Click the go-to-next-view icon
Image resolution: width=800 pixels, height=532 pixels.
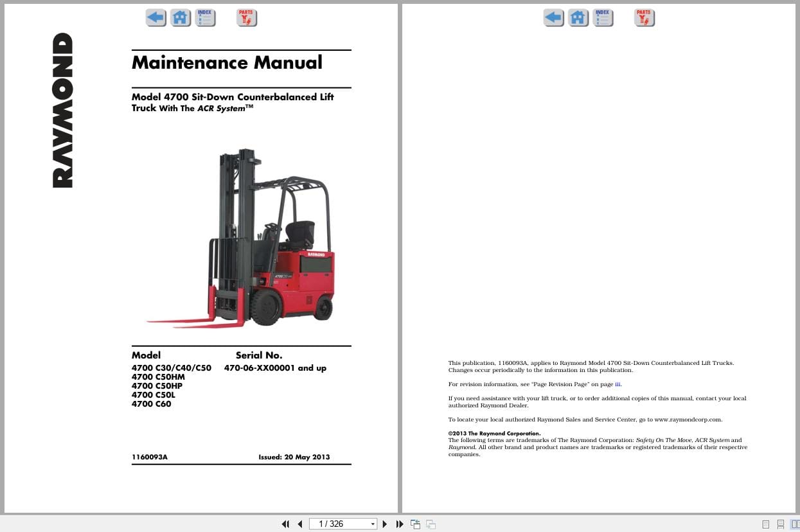(x=431, y=524)
